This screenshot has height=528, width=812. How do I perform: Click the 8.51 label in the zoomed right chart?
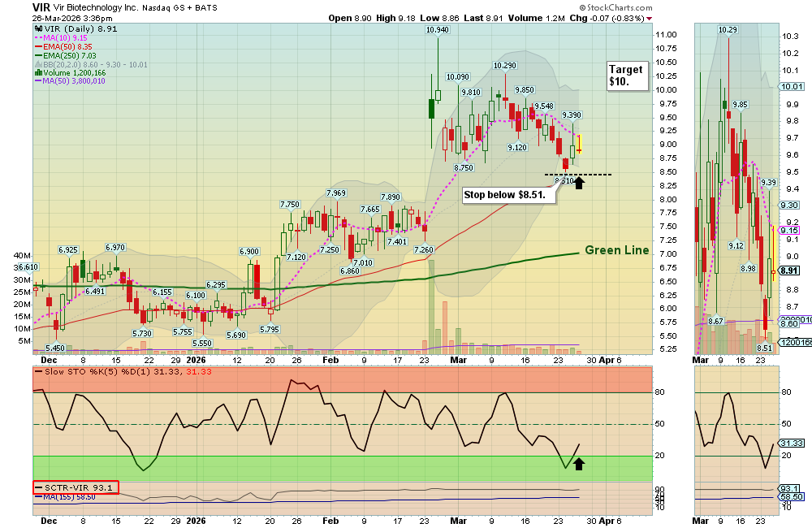click(x=764, y=348)
